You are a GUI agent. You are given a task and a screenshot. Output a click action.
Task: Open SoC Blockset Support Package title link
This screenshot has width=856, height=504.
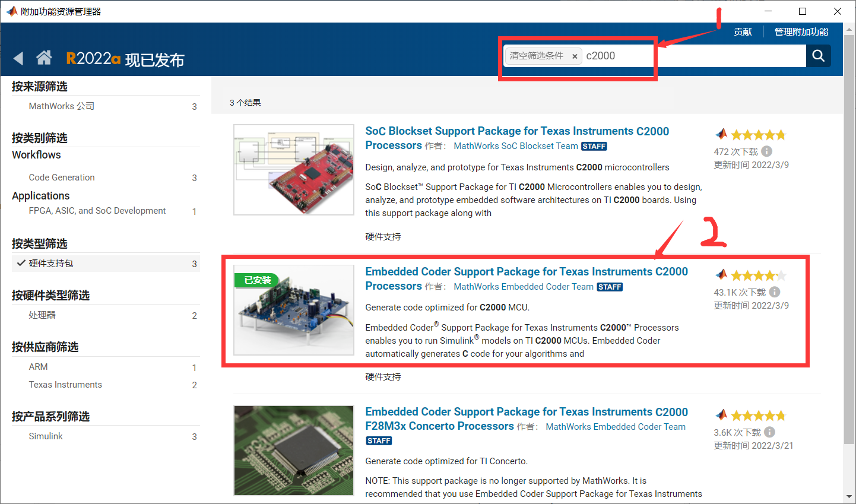[x=517, y=138]
